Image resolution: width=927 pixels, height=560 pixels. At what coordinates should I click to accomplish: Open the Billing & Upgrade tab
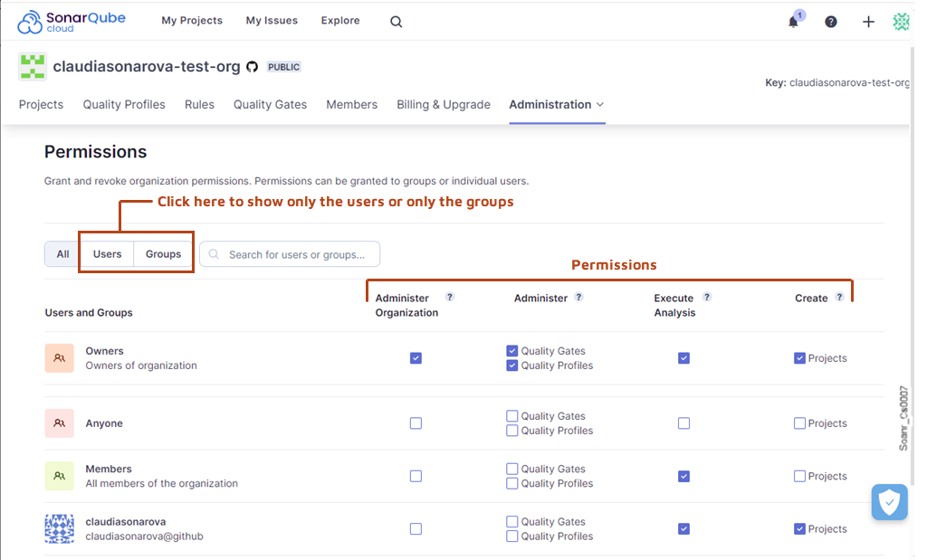[x=444, y=105]
